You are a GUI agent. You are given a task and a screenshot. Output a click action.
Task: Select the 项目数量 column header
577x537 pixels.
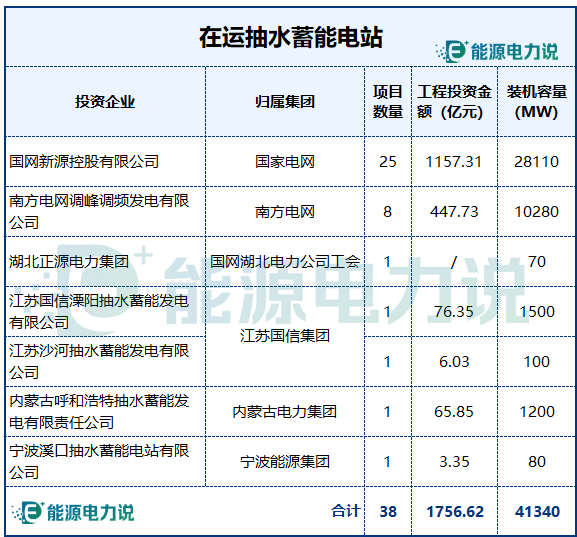coord(388,102)
